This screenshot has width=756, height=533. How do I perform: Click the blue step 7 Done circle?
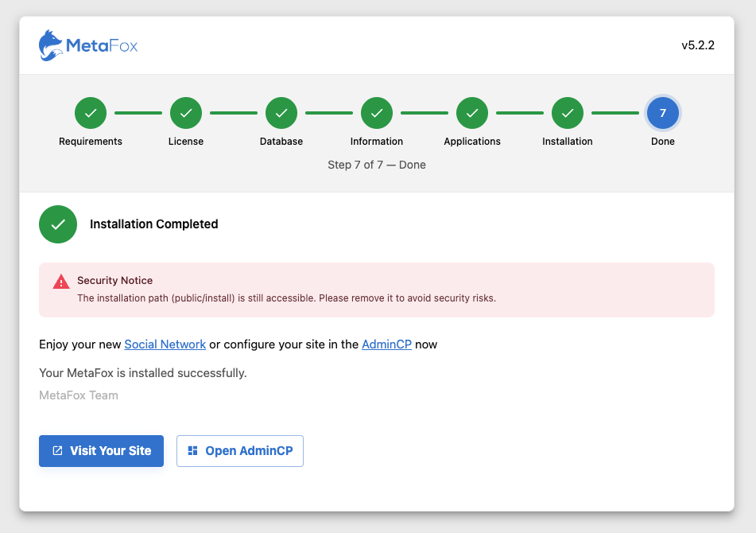[663, 113]
